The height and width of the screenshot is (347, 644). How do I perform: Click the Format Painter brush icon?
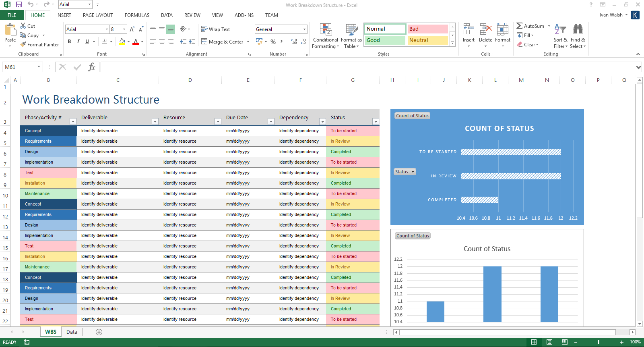(x=23, y=45)
